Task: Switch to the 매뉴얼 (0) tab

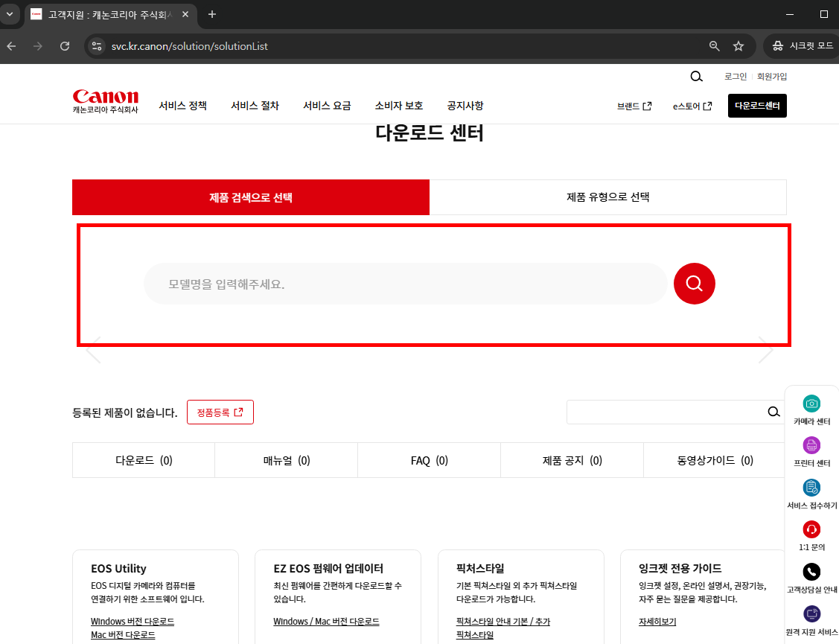Action: point(286,460)
